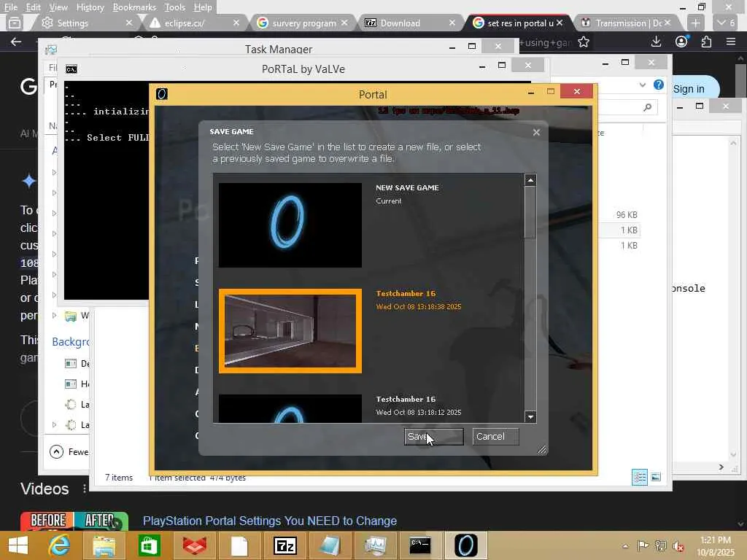This screenshot has width=747, height=560.
Task: Open the list all tabs dropdown
Action: click(x=727, y=23)
